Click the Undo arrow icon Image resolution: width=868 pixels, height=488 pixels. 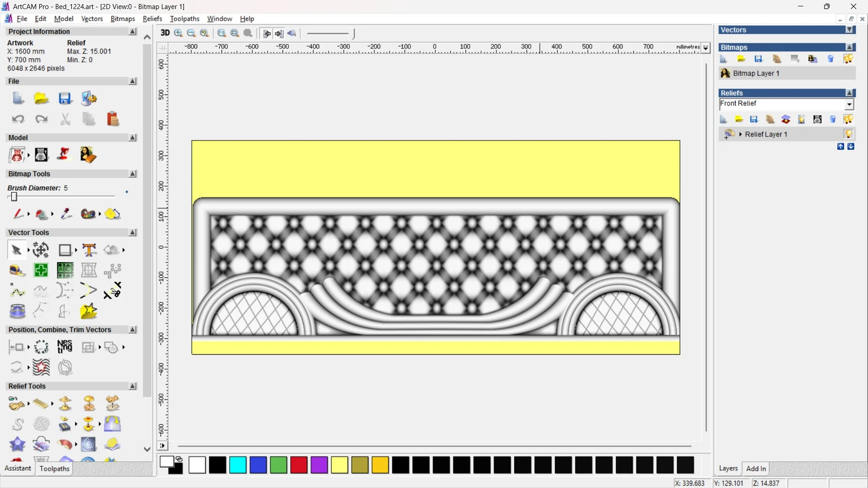[18, 119]
